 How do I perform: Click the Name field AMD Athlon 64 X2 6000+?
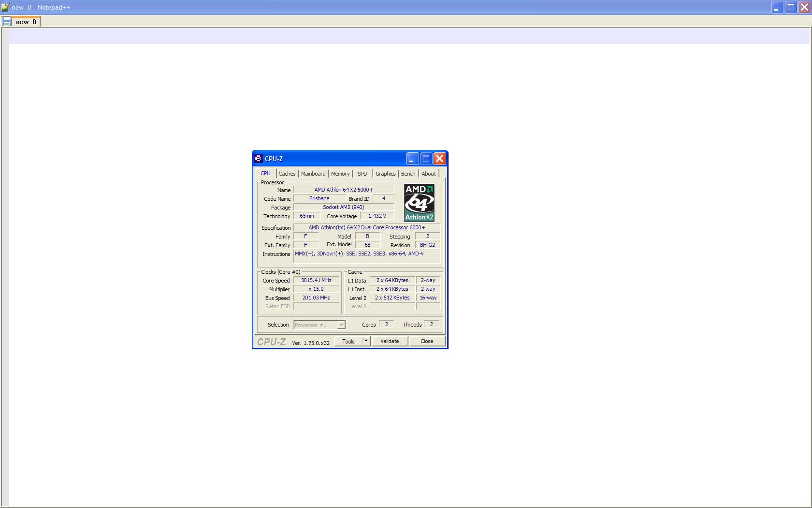pyautogui.click(x=344, y=190)
